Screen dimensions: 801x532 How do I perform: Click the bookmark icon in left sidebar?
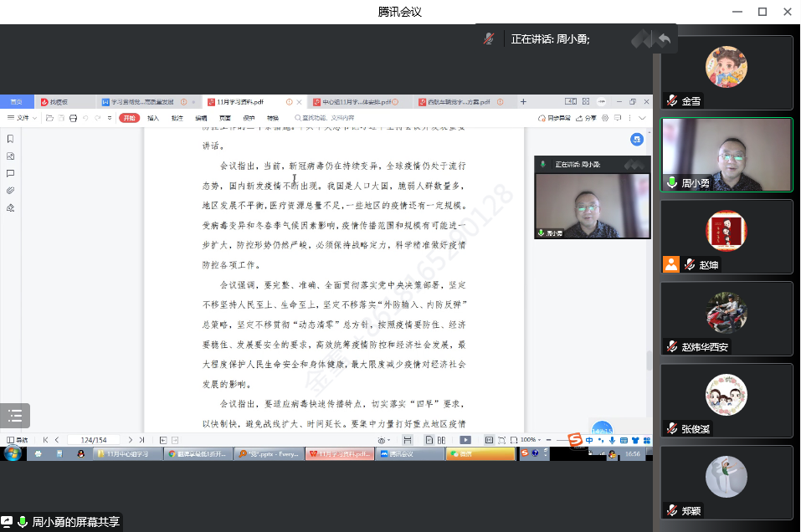point(11,139)
